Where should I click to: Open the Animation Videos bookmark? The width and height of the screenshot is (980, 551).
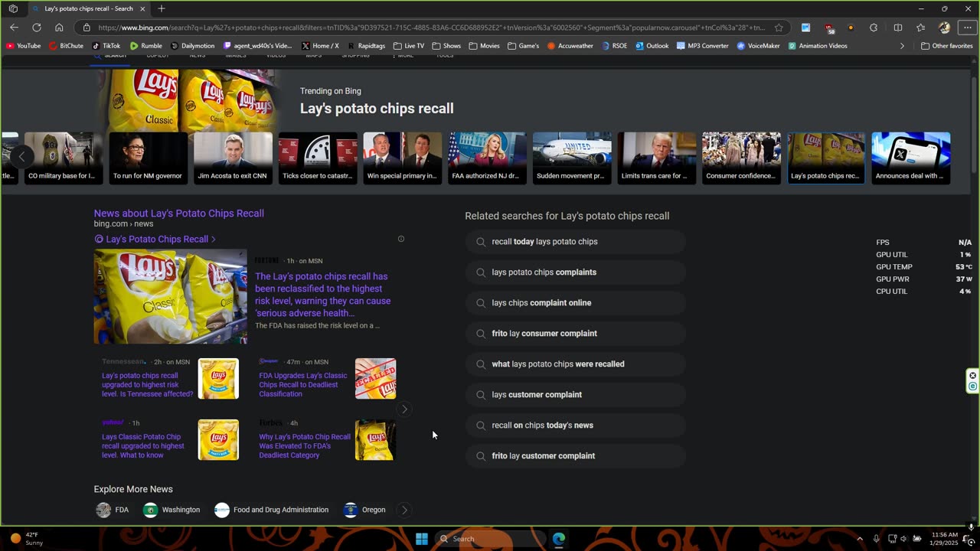pyautogui.click(x=818, y=46)
